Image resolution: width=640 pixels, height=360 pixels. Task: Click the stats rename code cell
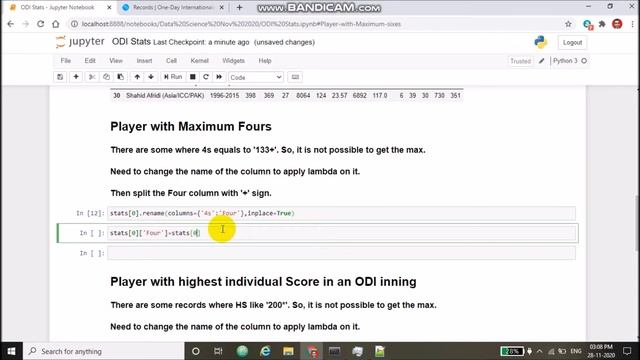(341, 213)
